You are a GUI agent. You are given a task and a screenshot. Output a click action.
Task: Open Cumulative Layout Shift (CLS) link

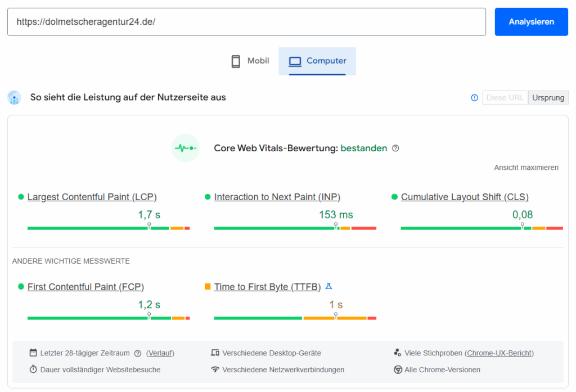pos(465,197)
